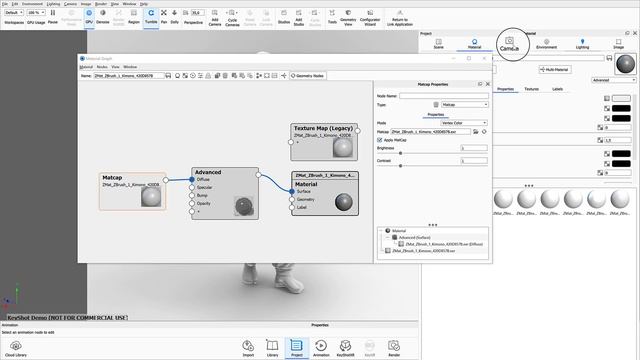Toggle the Project panel from bottom bar

tap(297, 348)
